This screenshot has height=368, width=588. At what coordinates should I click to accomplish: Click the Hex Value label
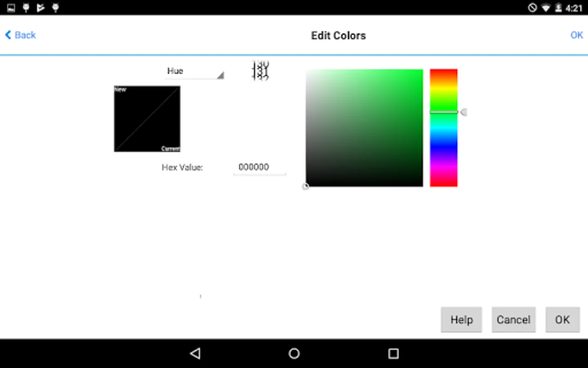[x=182, y=167]
